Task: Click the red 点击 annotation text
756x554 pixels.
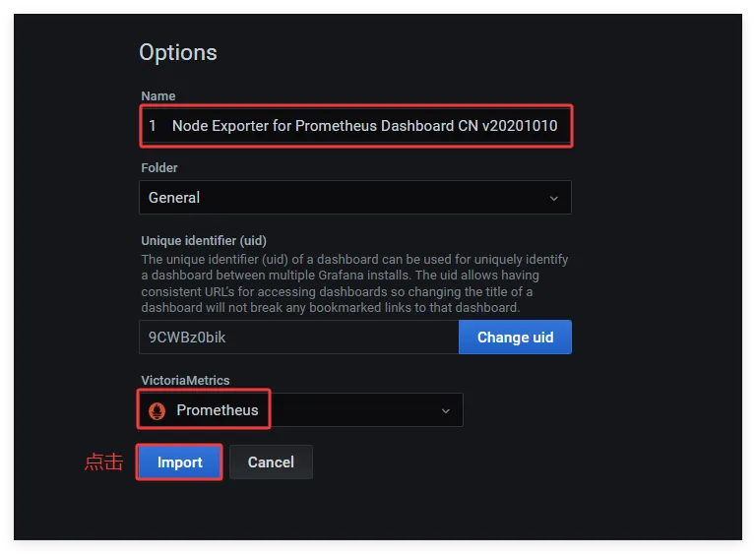Action: 103,462
